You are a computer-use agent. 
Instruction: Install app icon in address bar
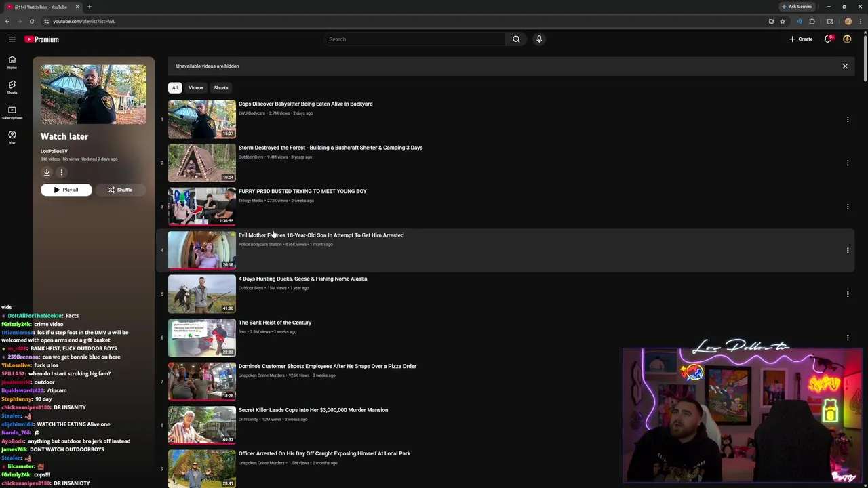tap(771, 21)
